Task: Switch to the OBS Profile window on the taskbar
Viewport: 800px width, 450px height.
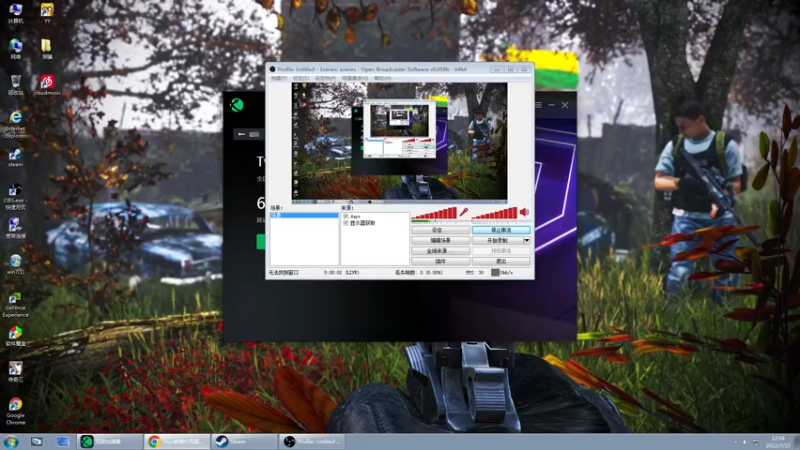Action: (312, 441)
